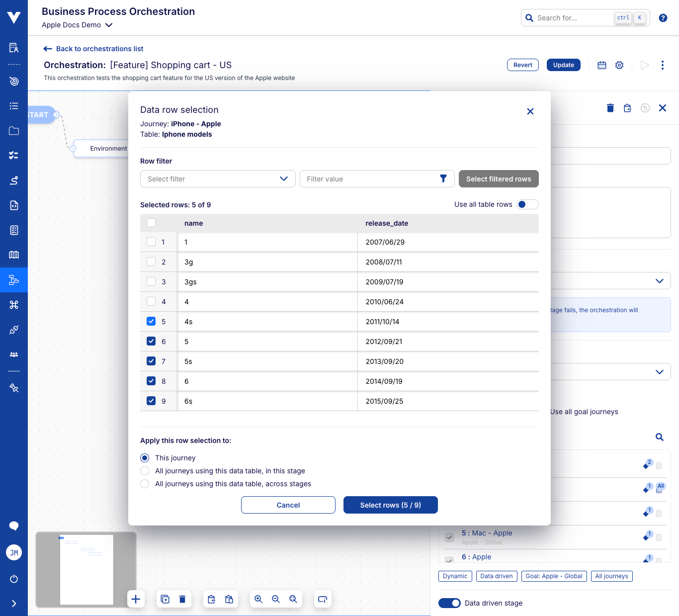
Task: Delete selected node with the trash icon on canvas toolbar
Action: click(182, 599)
